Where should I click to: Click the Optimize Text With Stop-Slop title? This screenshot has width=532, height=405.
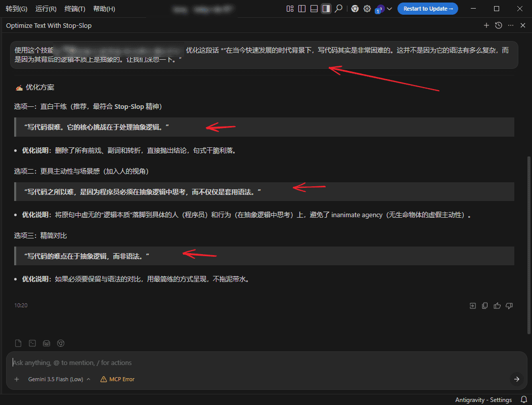tap(49, 25)
